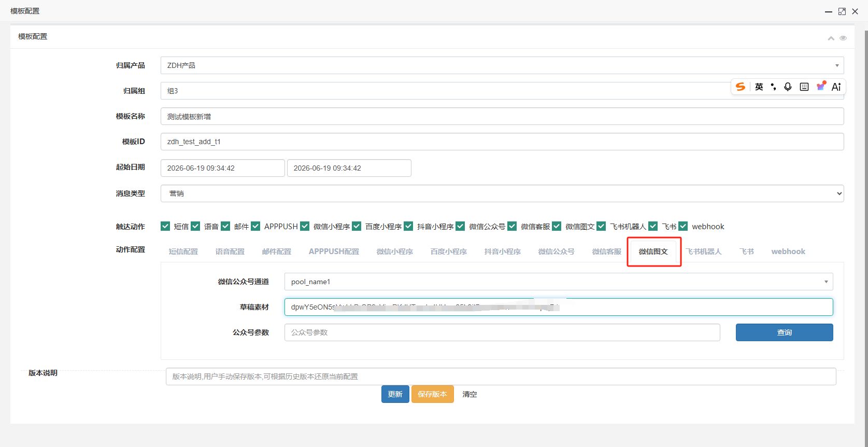Minimize the 模板配置 window
The image size is (868, 447).
[x=829, y=11]
